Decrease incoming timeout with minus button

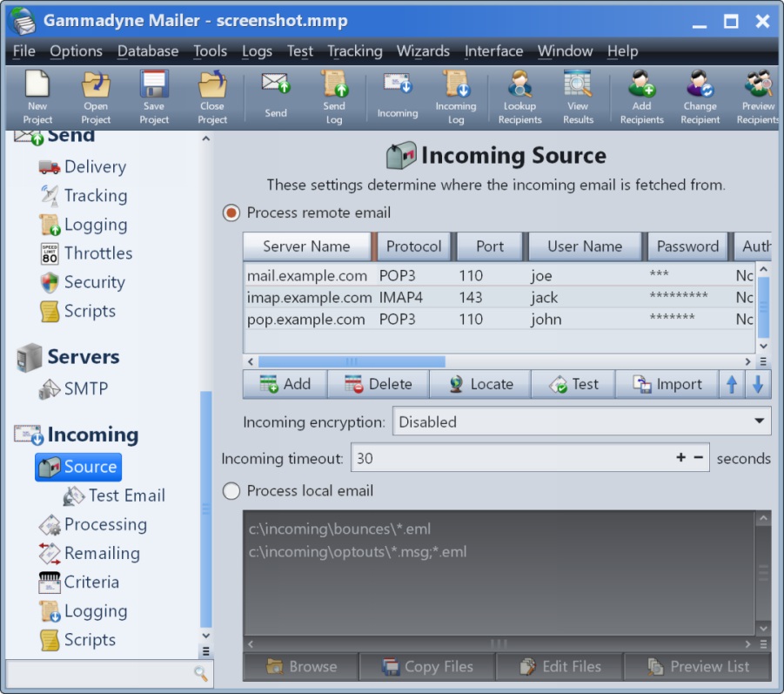698,458
